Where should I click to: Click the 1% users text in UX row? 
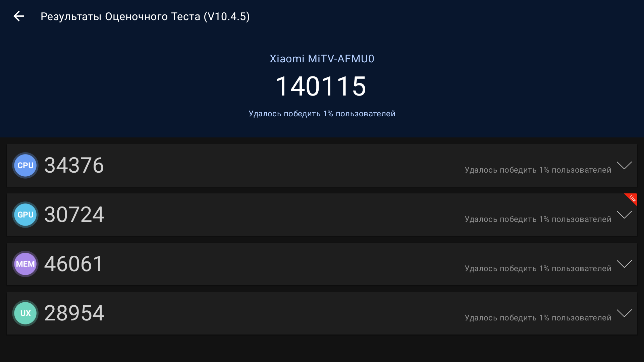[538, 318]
